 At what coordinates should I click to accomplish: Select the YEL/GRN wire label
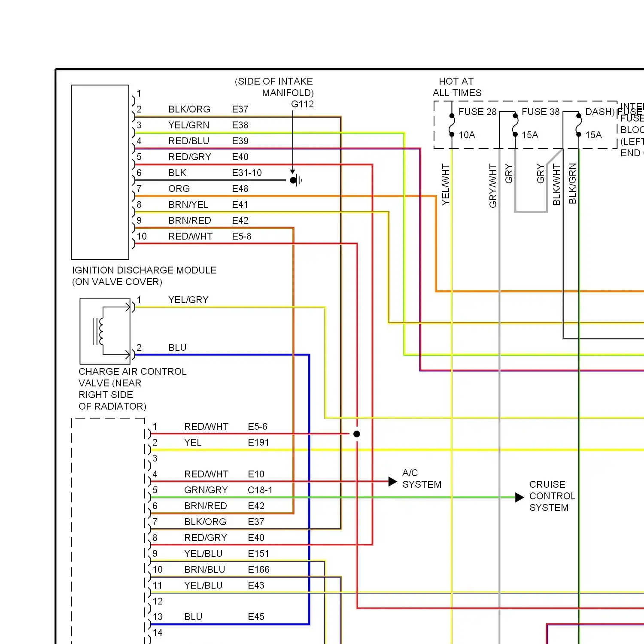tap(189, 125)
